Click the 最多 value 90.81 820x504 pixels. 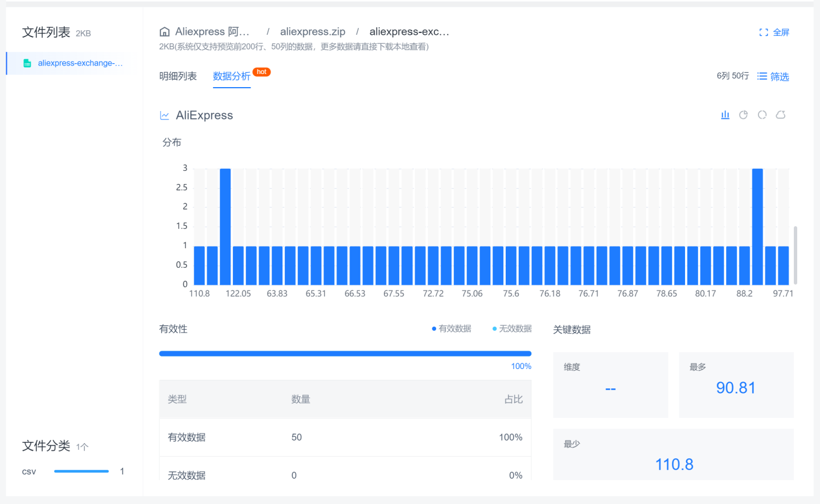pos(736,388)
